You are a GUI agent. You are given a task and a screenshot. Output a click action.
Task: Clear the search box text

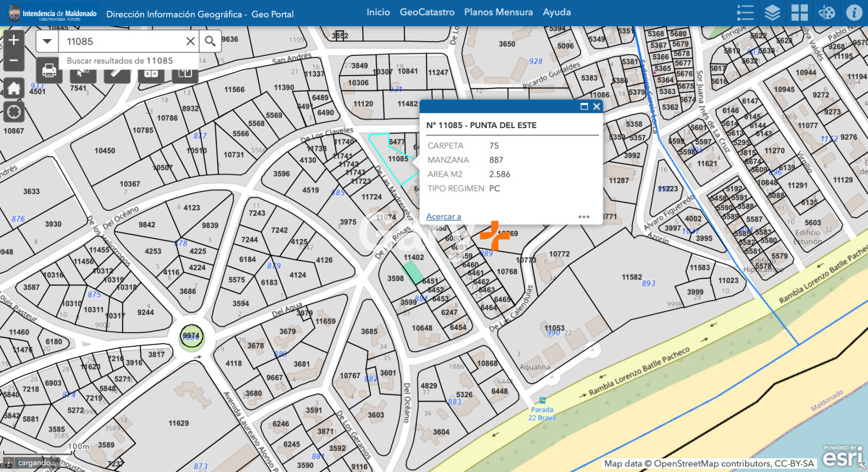(x=191, y=41)
